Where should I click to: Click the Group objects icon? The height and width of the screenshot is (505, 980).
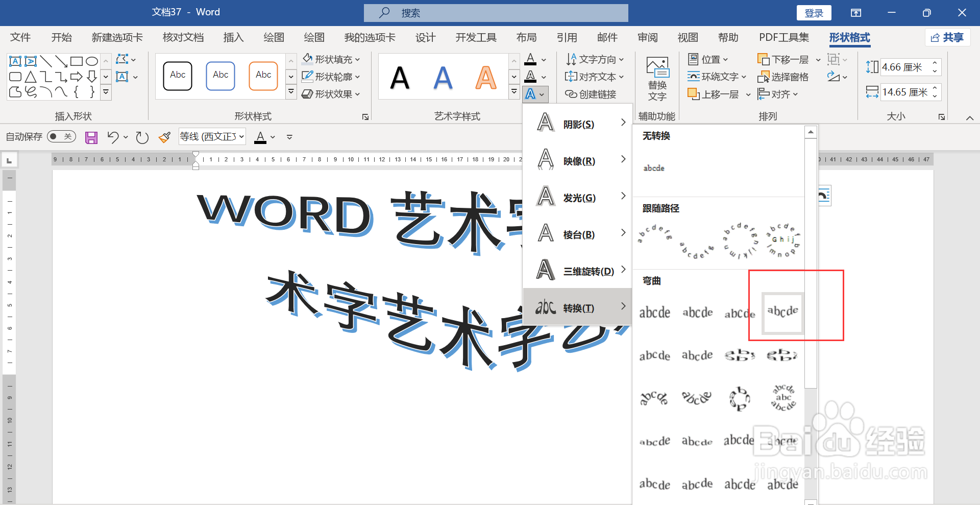coord(834,59)
